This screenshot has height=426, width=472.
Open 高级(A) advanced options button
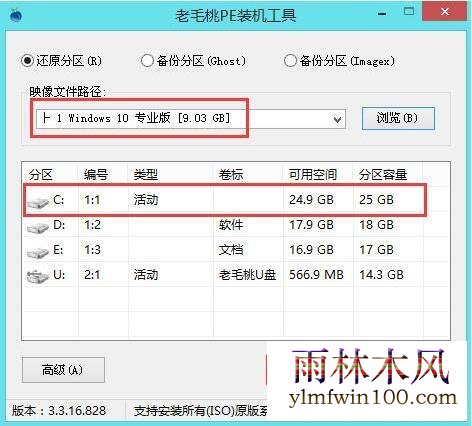pos(63,370)
